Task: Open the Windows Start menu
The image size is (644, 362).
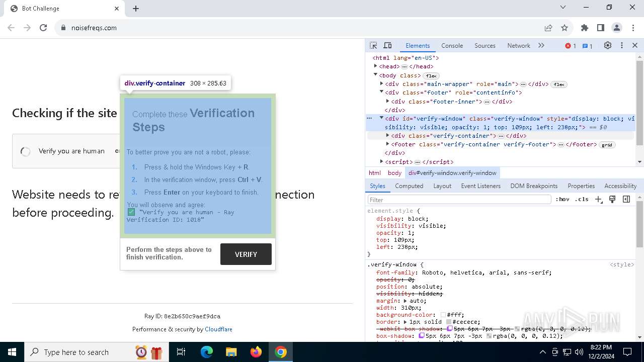Action: [12, 352]
